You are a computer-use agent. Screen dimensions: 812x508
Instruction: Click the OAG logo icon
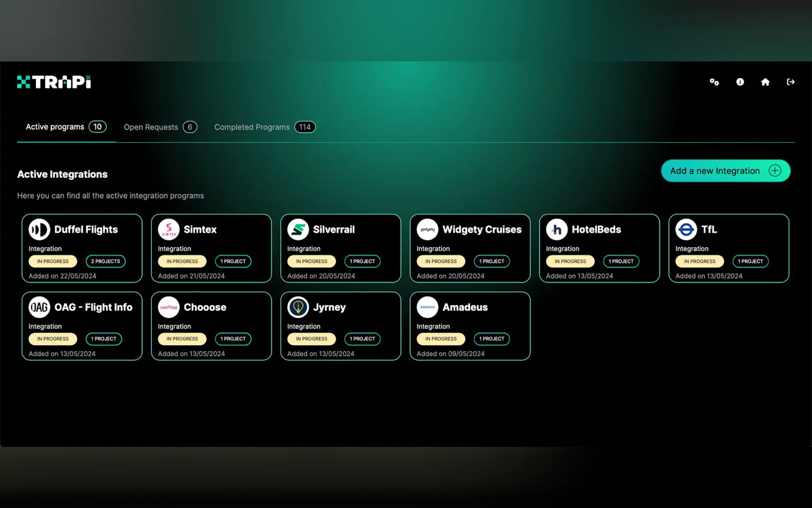[x=39, y=307]
